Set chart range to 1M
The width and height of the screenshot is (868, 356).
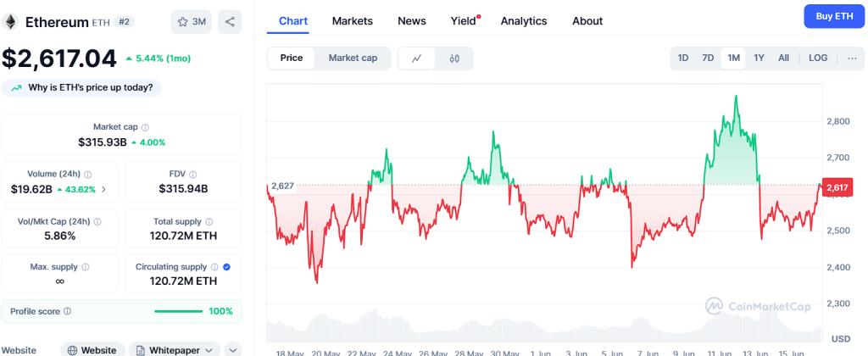[x=733, y=58]
